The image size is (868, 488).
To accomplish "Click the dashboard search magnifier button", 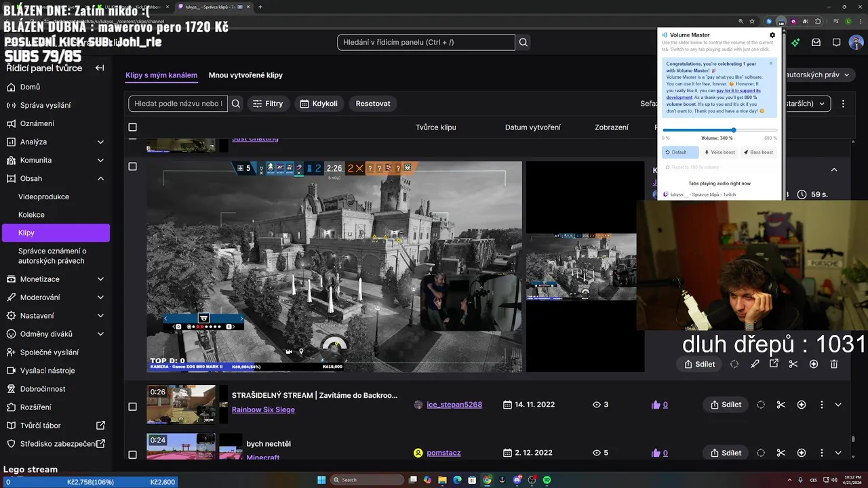I will (524, 42).
